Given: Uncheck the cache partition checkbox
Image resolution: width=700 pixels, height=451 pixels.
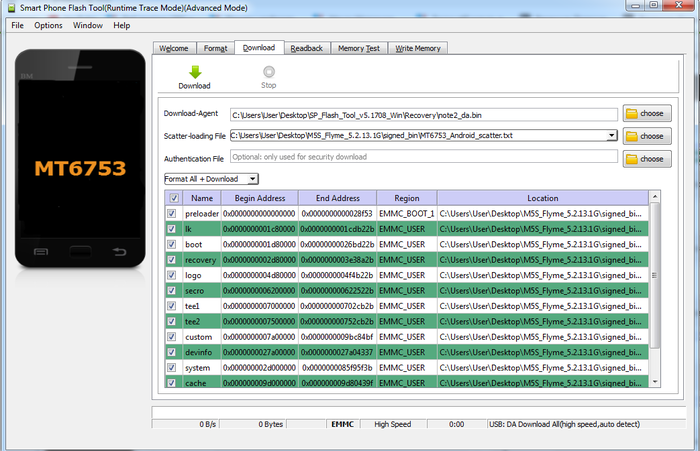Looking at the screenshot, I should click(x=171, y=383).
